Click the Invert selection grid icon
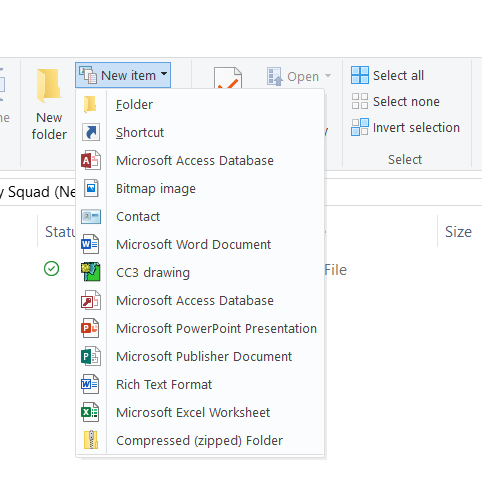Image resolution: width=482 pixels, height=480 pixels. click(360, 127)
